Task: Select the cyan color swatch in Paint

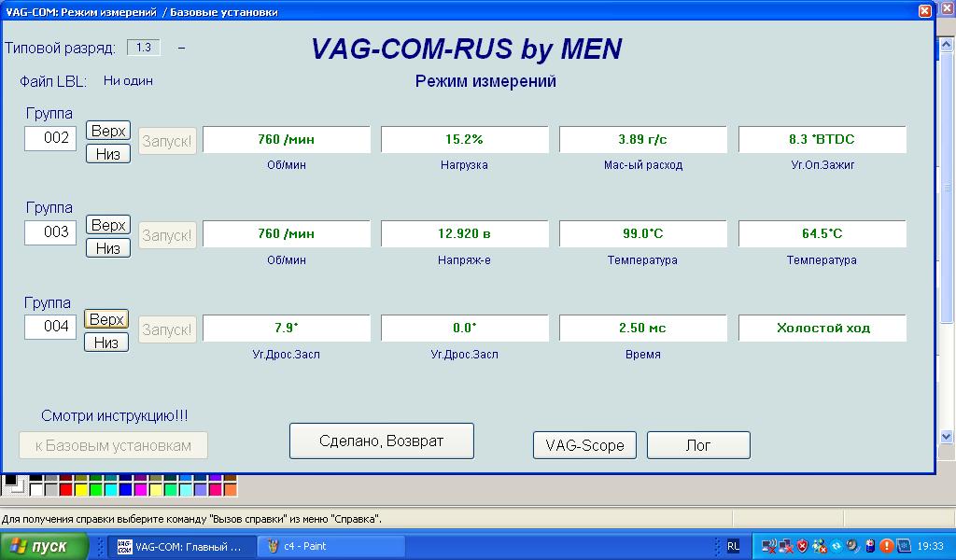Action: tap(111, 489)
